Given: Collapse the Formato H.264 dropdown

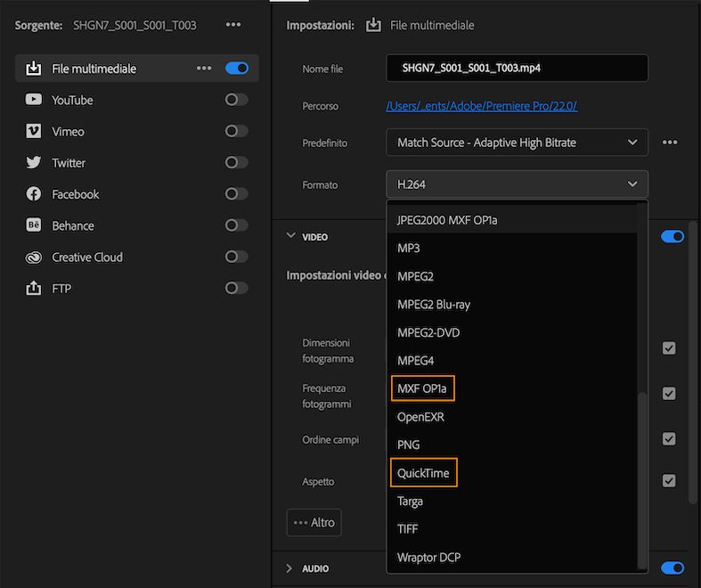Looking at the screenshot, I should point(517,184).
